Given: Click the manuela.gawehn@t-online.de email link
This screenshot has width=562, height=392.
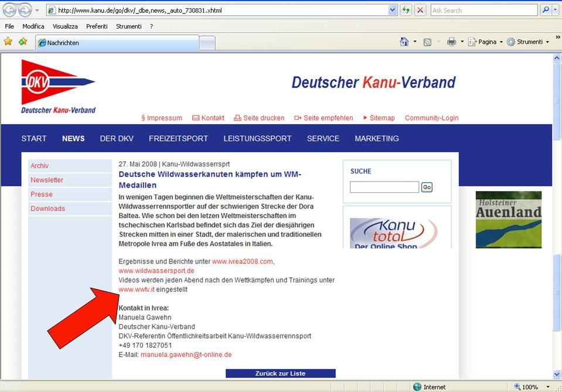Looking at the screenshot, I should 186,354.
